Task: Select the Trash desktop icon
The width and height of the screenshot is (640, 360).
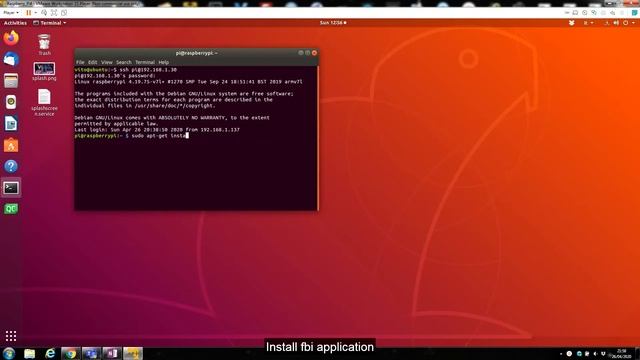Action: click(x=44, y=44)
